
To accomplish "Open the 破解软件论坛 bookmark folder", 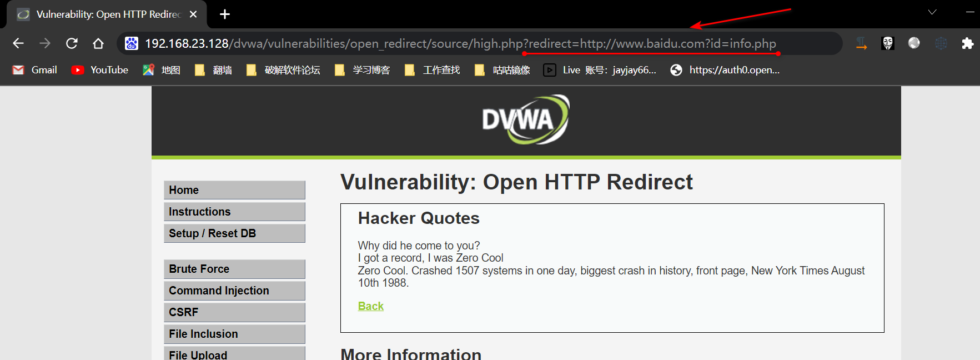I will [283, 70].
